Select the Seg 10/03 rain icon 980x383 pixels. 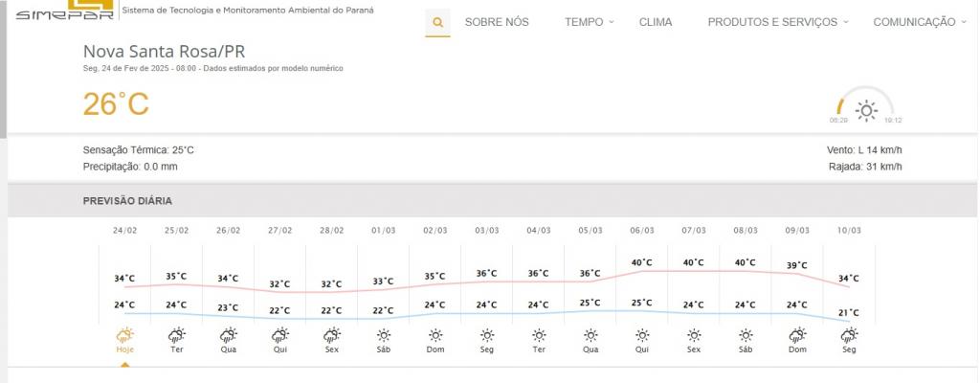click(848, 335)
